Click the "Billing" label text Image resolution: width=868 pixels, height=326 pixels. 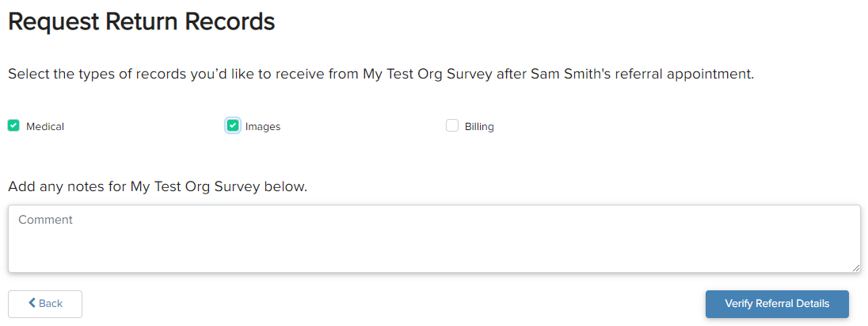[479, 126]
